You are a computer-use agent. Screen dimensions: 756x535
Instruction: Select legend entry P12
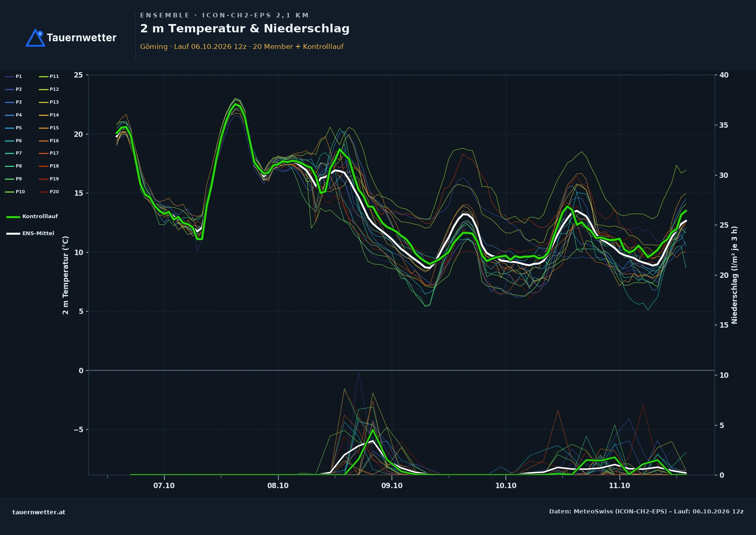tap(49, 89)
